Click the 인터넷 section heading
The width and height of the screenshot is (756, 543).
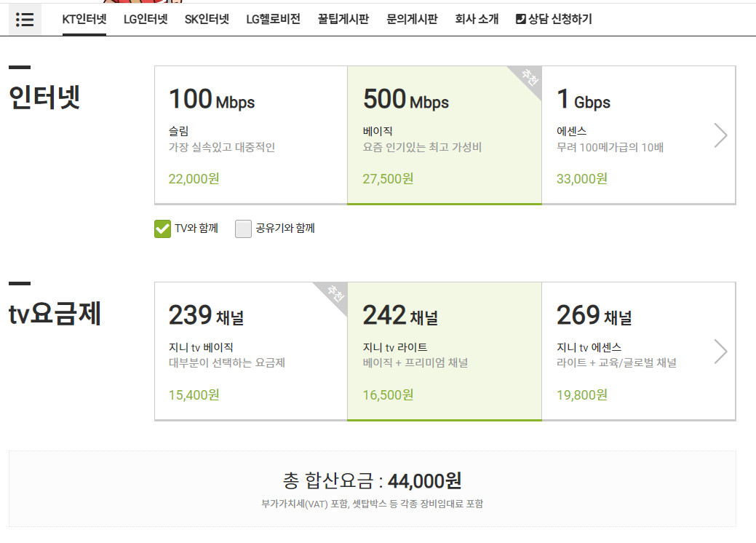45,98
